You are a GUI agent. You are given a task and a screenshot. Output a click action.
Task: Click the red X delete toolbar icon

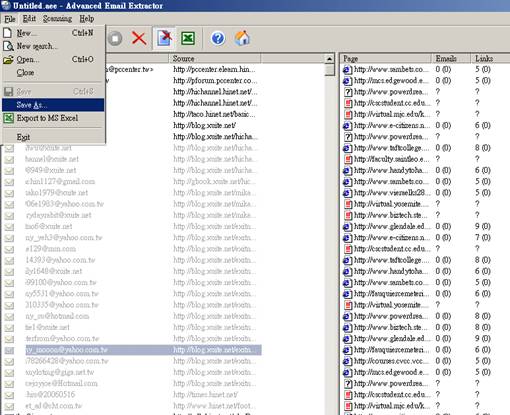[x=139, y=38]
